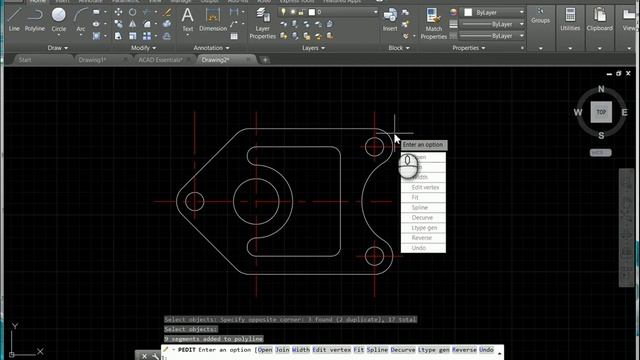This screenshot has width=640, height=360.
Task: Choose Spline in popup menu
Action: 423,207
